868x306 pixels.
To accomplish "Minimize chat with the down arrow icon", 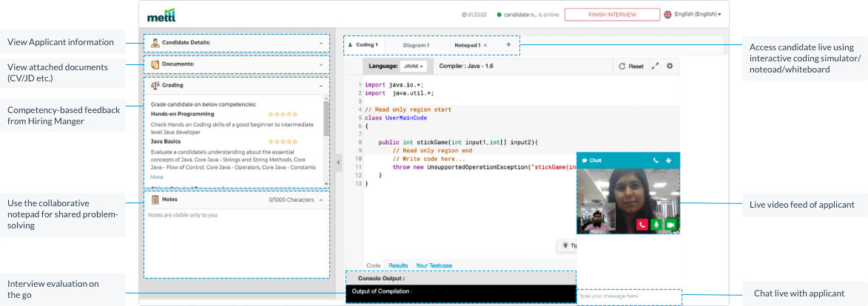I will coord(668,160).
